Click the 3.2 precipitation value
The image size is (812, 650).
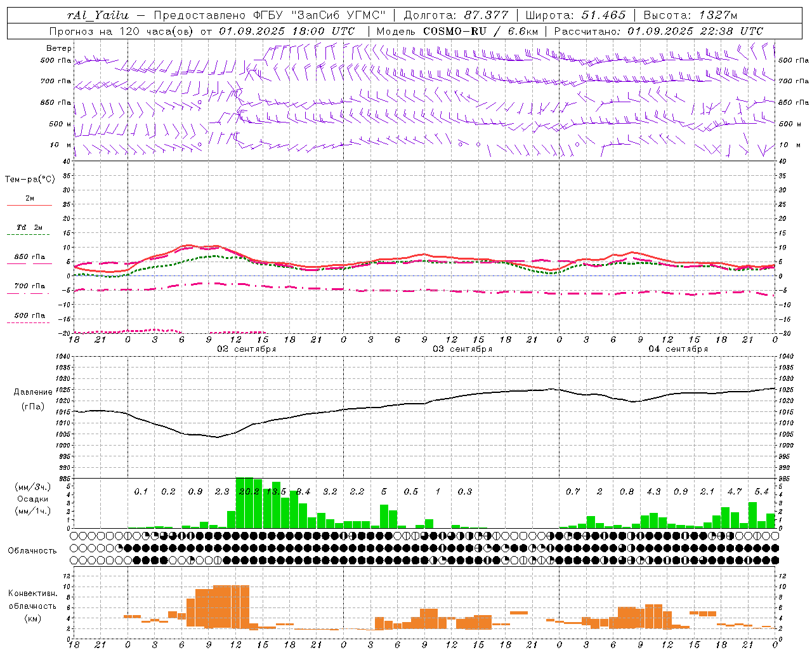click(330, 491)
